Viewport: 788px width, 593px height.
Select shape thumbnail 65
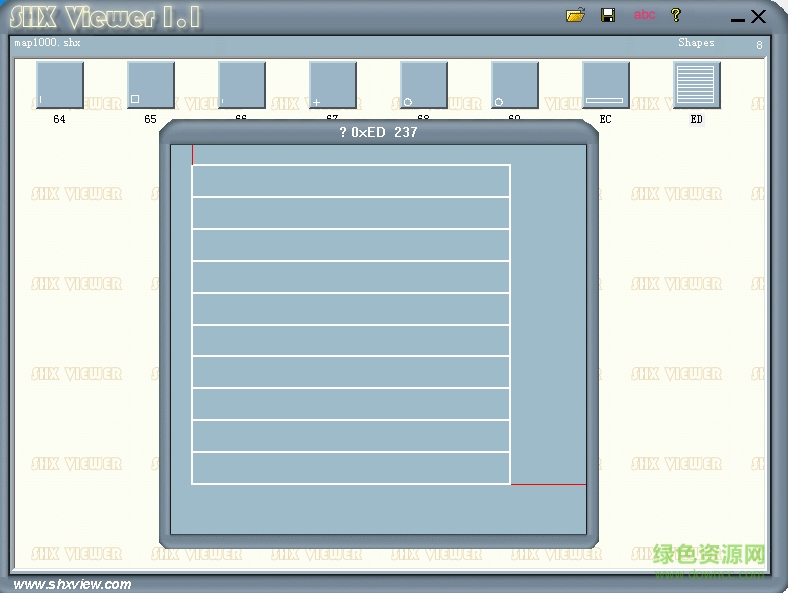coord(151,84)
